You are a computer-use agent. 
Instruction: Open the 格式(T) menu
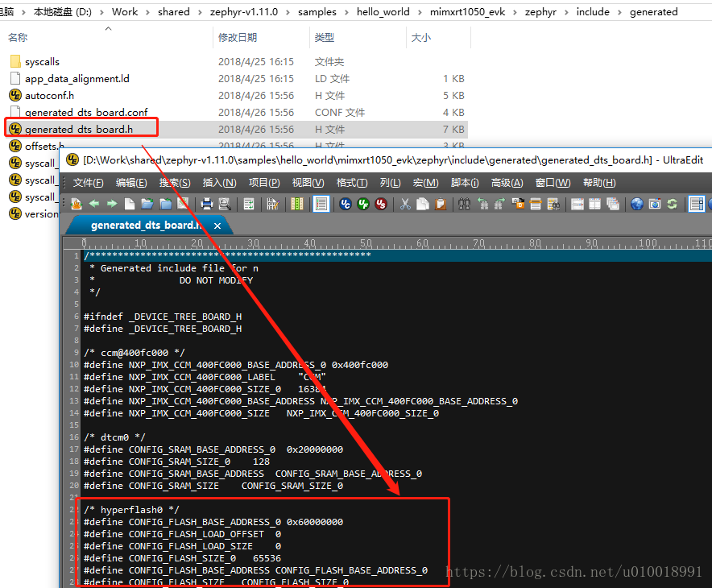pos(352,183)
